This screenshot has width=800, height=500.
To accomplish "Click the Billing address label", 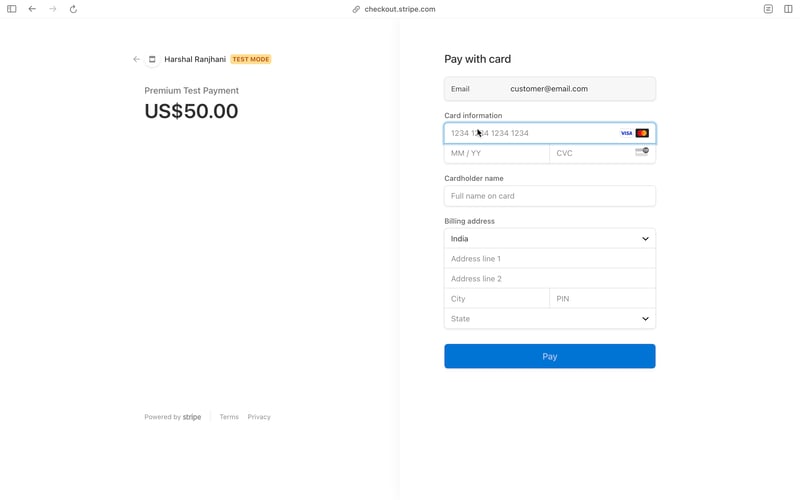I will click(469, 221).
